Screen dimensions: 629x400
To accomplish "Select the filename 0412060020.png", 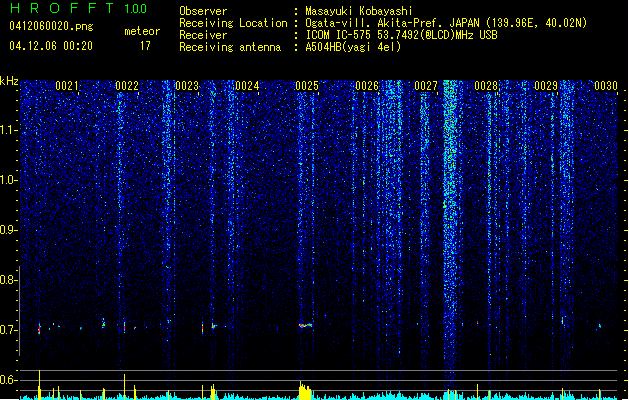I will (x=51, y=26).
